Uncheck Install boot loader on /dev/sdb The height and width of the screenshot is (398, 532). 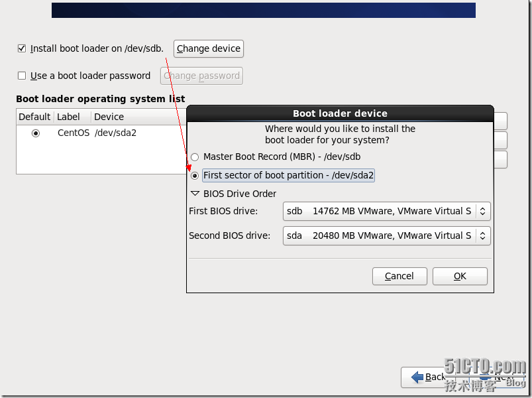[22, 48]
